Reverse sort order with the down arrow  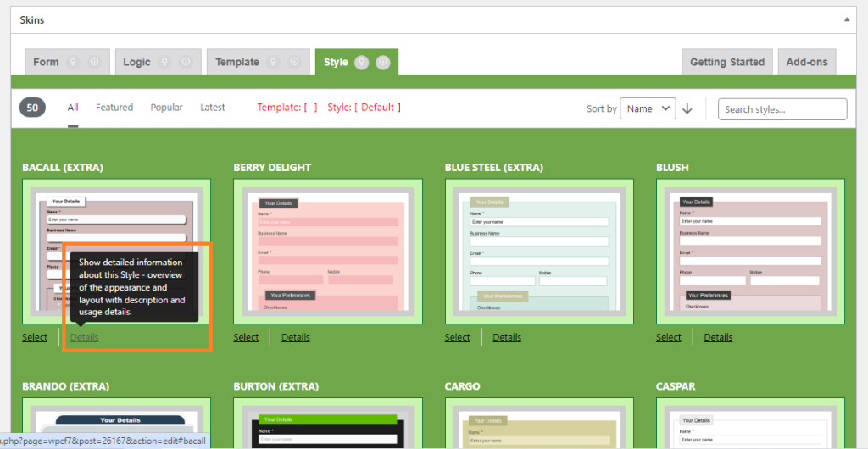pyautogui.click(x=687, y=108)
